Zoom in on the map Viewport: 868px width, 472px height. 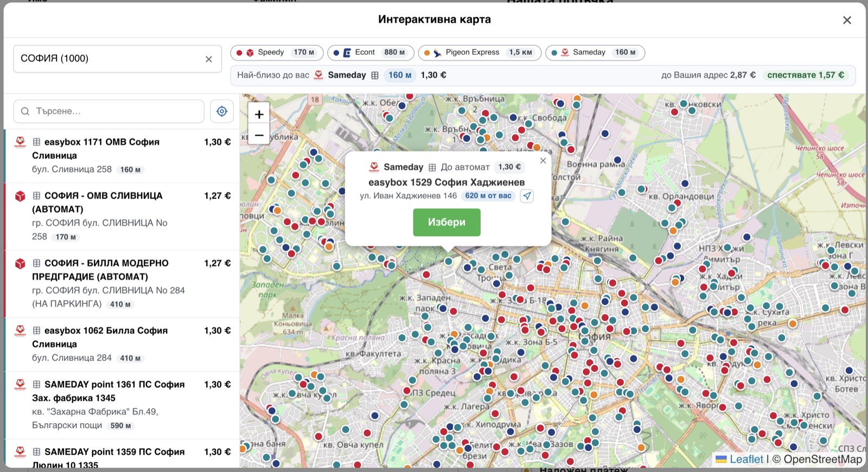pyautogui.click(x=259, y=114)
